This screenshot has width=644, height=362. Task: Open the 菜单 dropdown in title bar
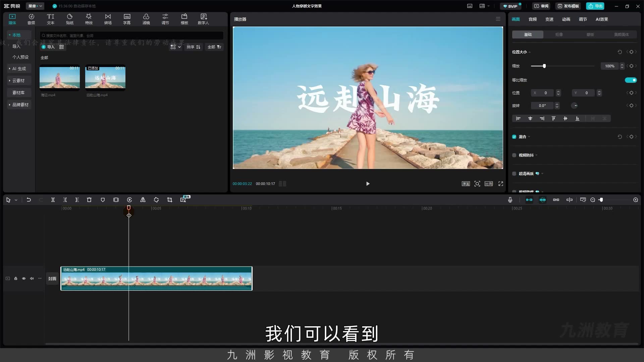[x=35, y=6]
